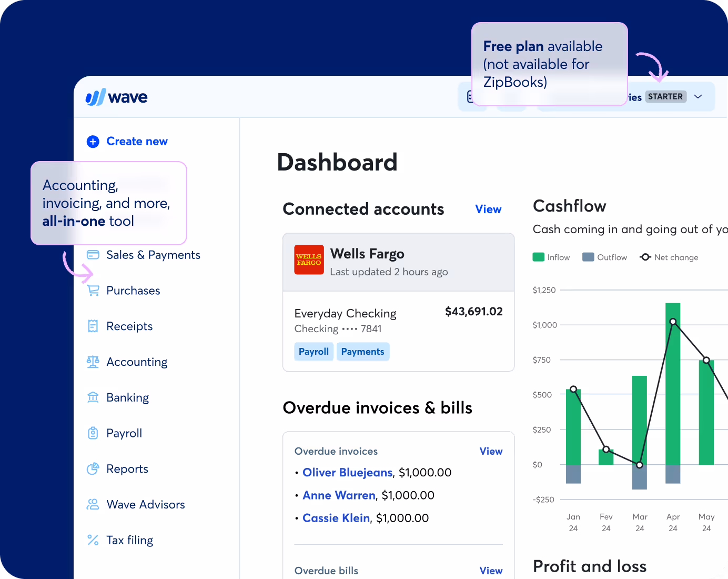Viewport: 728px width, 579px height.
Task: View all Overdue bills
Action: (491, 571)
